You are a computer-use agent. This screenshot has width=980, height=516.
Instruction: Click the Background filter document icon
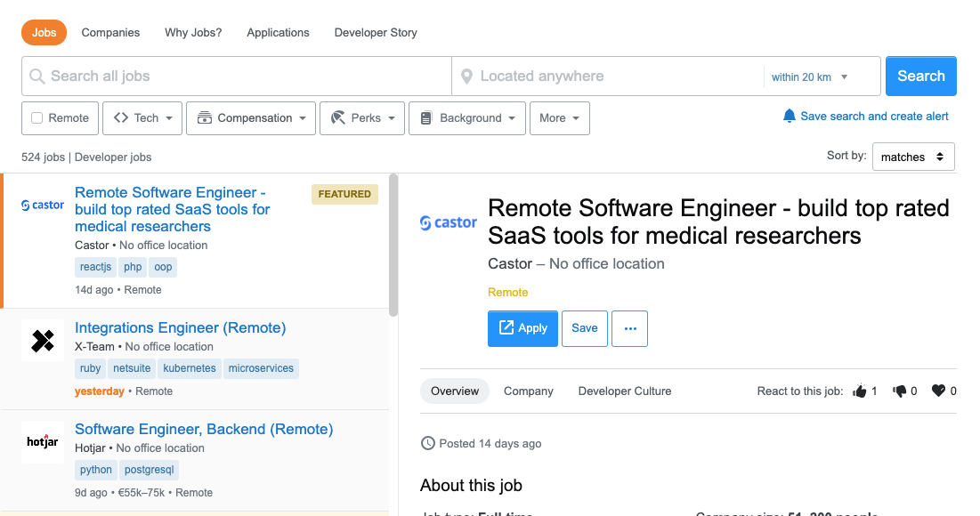(x=425, y=118)
